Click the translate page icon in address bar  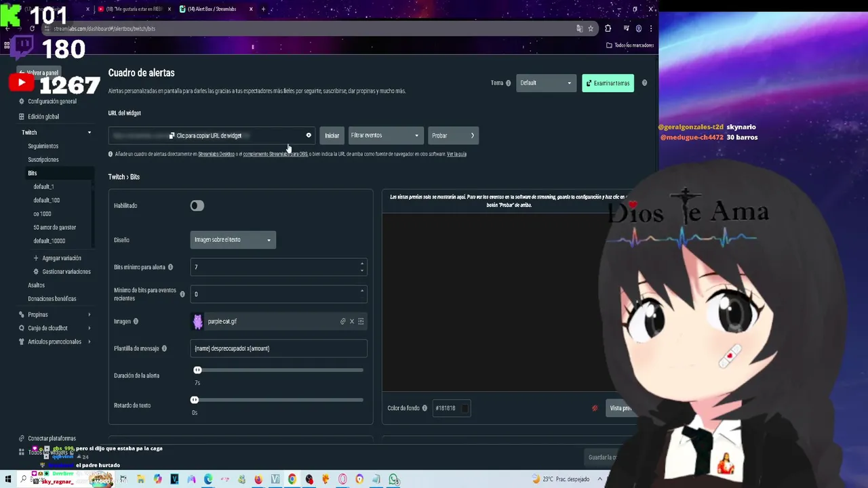[x=579, y=28]
